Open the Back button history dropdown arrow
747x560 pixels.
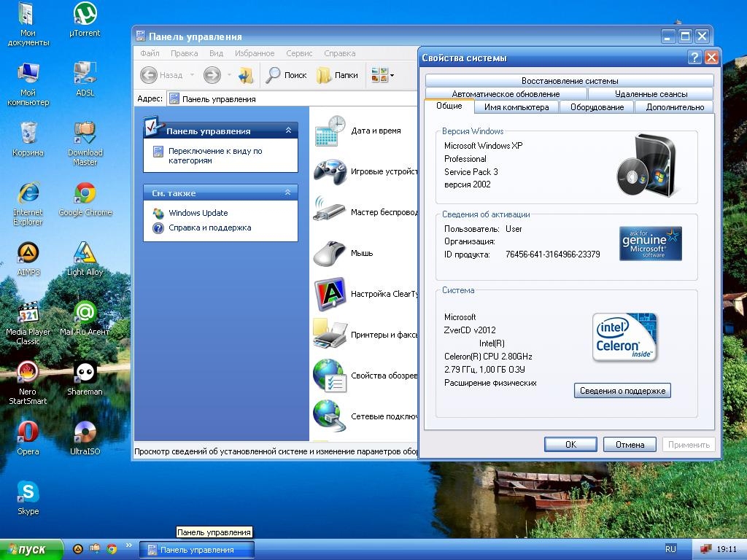tap(192, 74)
